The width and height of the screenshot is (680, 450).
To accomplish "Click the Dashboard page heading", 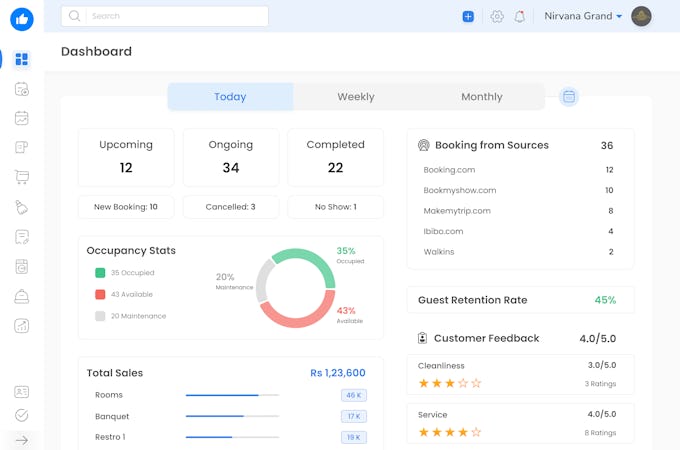I will tap(97, 52).
